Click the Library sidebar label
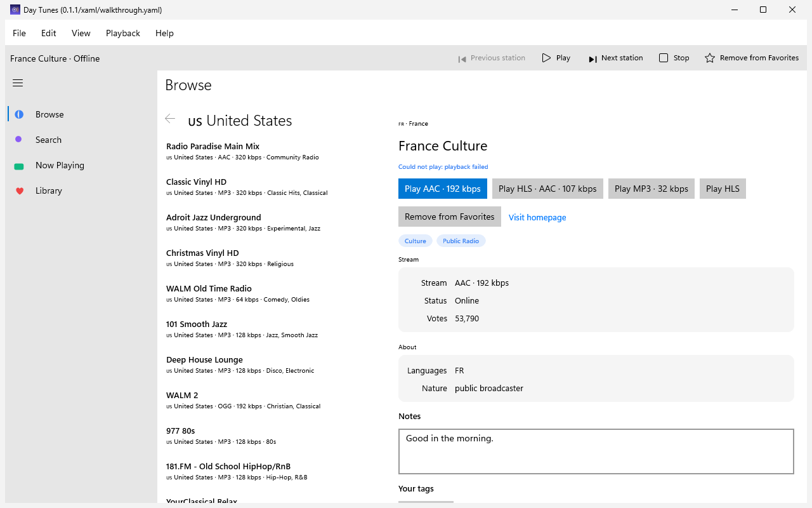 coord(49,190)
